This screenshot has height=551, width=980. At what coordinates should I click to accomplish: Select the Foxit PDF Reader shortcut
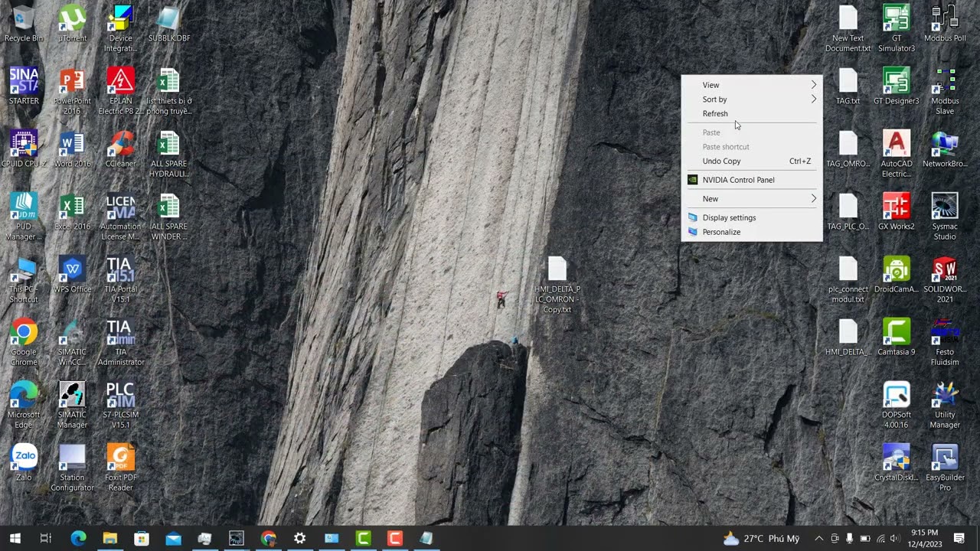pos(121,468)
